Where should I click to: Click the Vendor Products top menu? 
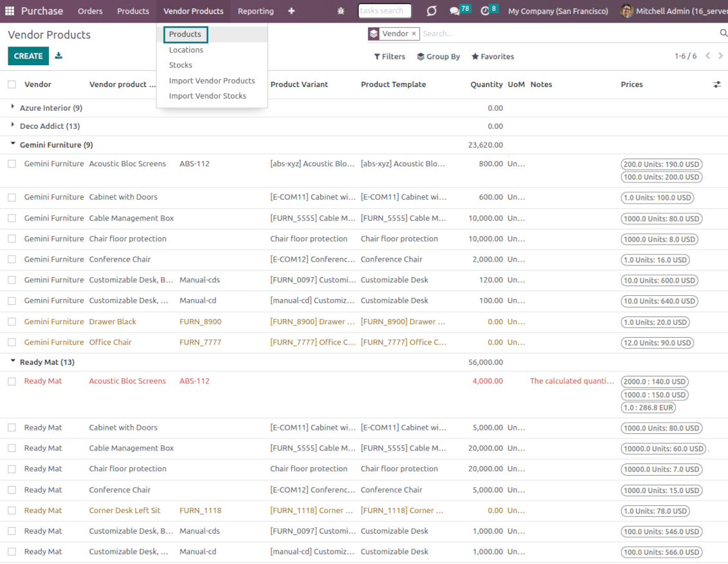193,11
